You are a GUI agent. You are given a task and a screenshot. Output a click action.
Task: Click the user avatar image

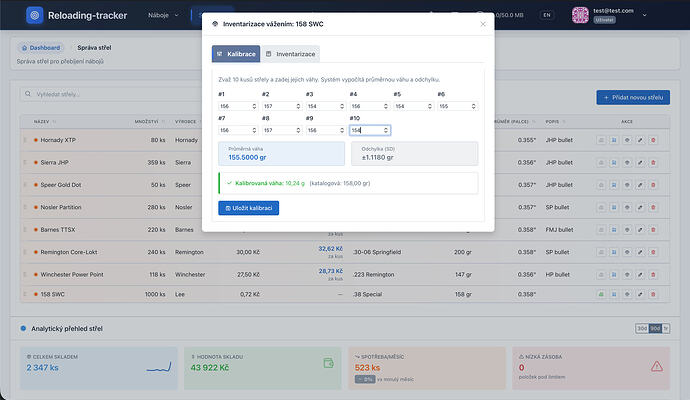(x=582, y=16)
